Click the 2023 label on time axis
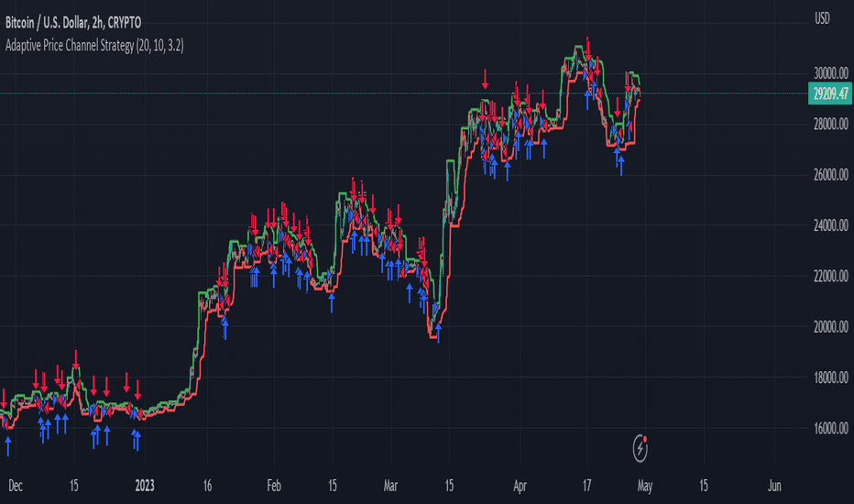The height and width of the screenshot is (504, 854). (145, 486)
